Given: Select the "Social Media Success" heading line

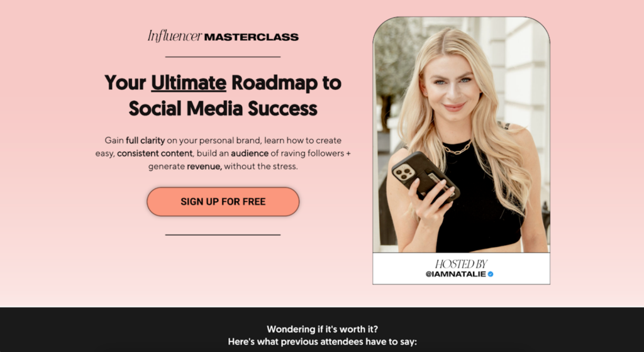Looking at the screenshot, I should point(223,108).
